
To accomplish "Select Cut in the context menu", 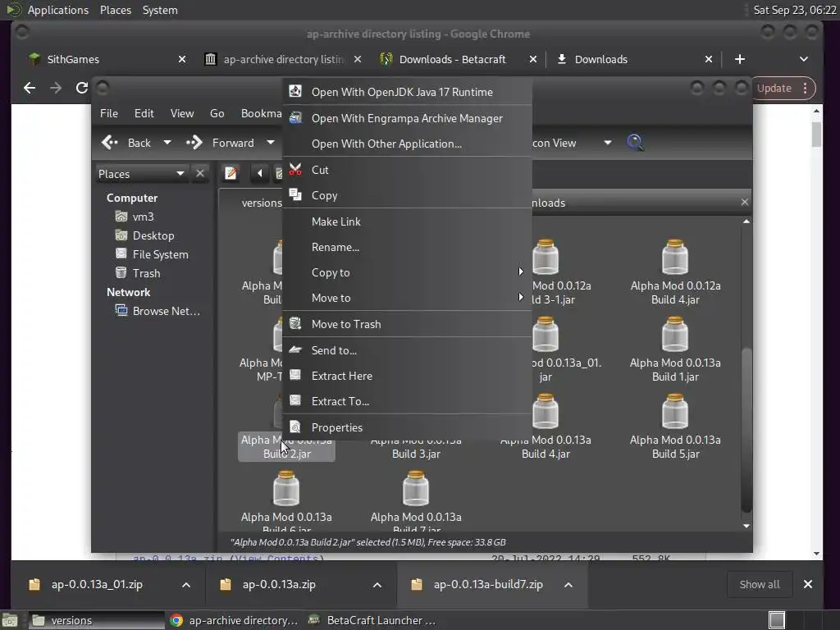I will [x=407, y=170].
